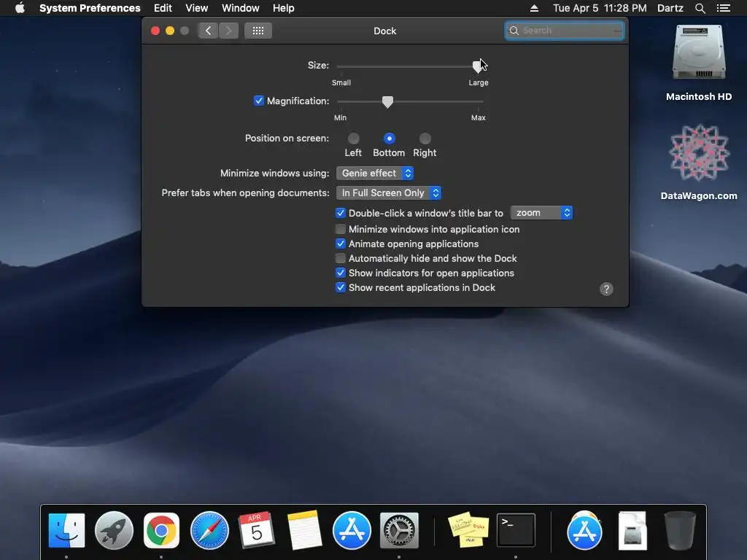Focus the Search field in preferences

(x=565, y=31)
